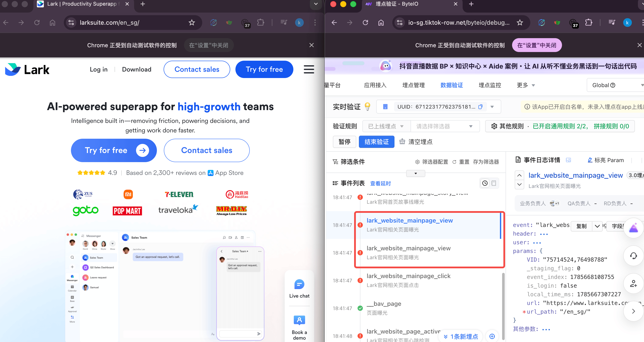The width and height of the screenshot is (644, 342).
Task: Bookmark the larksuite.com page with the star
Action: 192,23
